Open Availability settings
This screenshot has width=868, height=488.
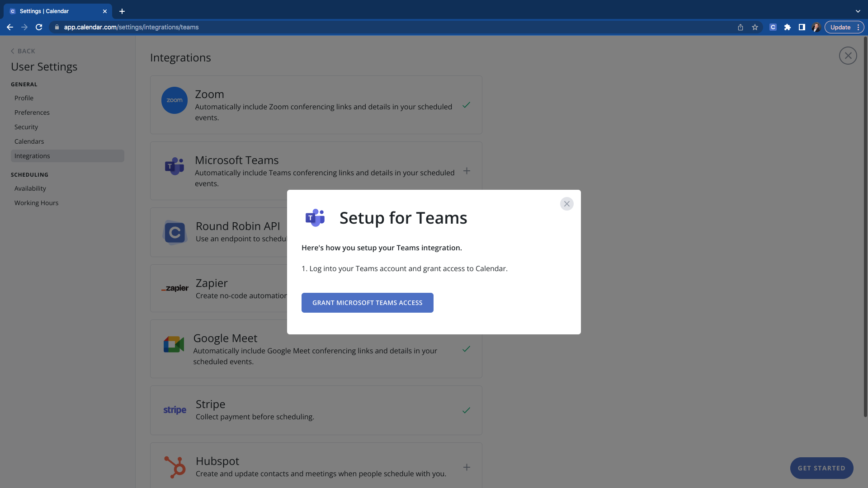pyautogui.click(x=30, y=188)
